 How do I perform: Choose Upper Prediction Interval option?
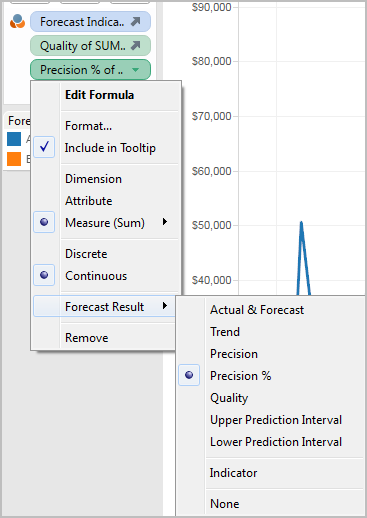(276, 420)
